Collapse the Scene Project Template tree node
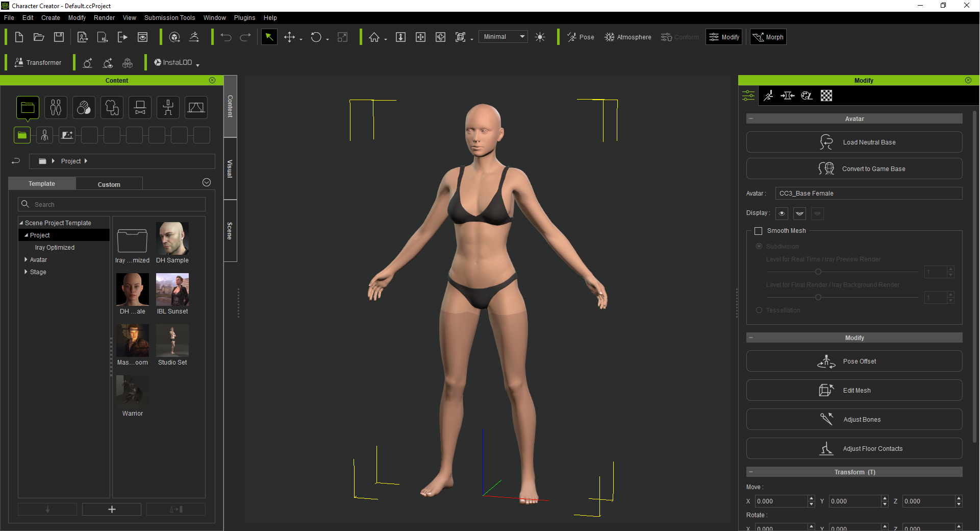980x531 pixels. coord(21,223)
